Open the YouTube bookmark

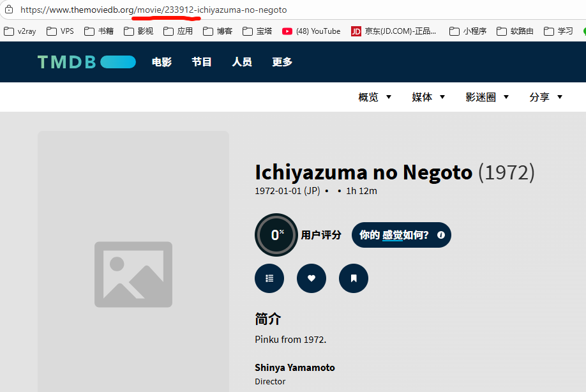point(312,31)
